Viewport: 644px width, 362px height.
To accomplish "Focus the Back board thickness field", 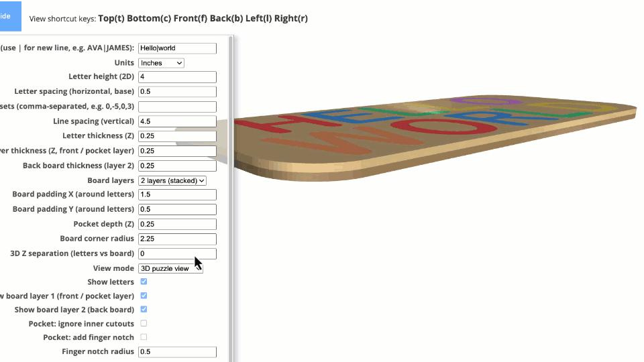I will (177, 166).
